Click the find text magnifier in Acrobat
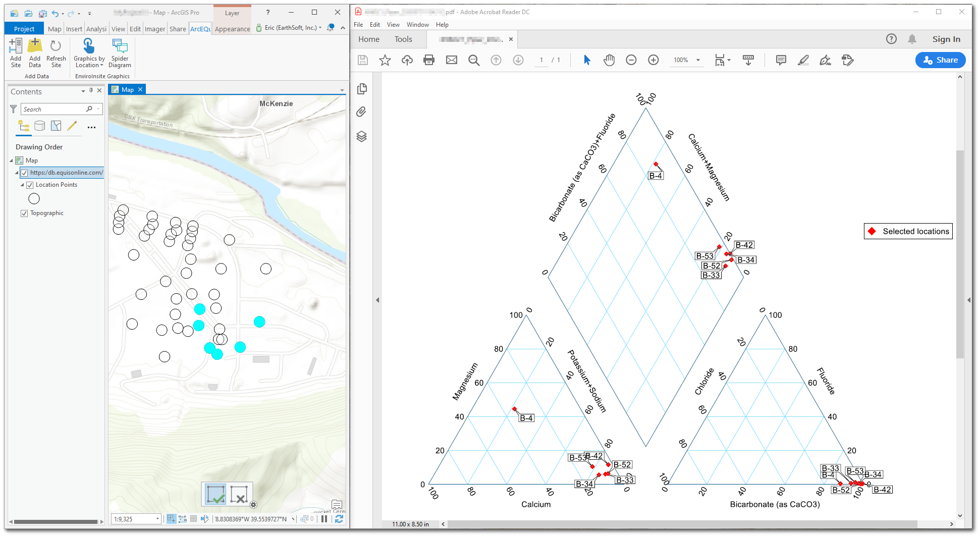 (474, 61)
